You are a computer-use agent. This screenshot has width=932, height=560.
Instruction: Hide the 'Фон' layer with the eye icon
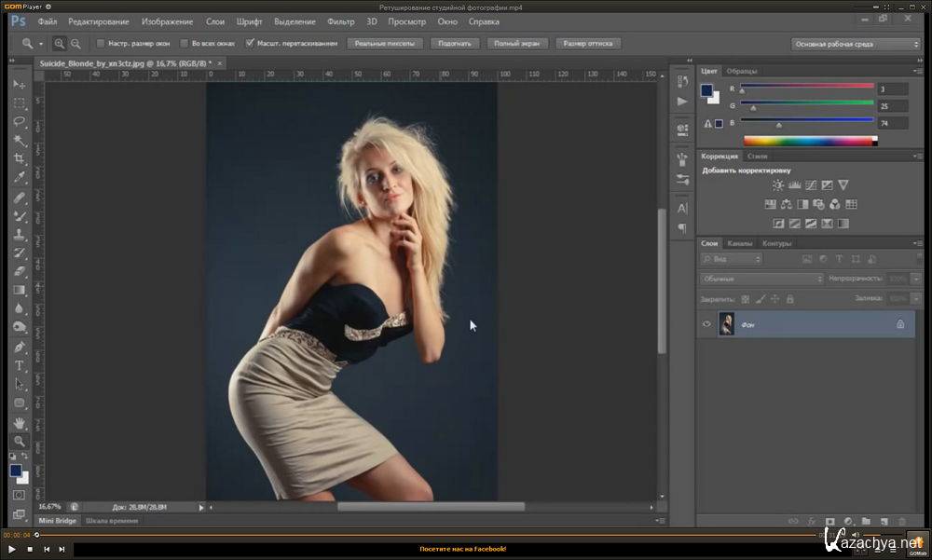tap(706, 324)
